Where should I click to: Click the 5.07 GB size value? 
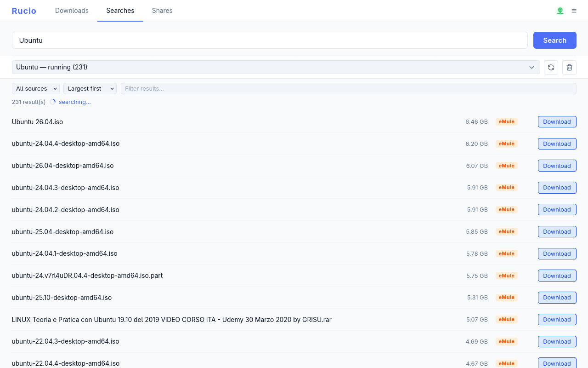tap(477, 319)
